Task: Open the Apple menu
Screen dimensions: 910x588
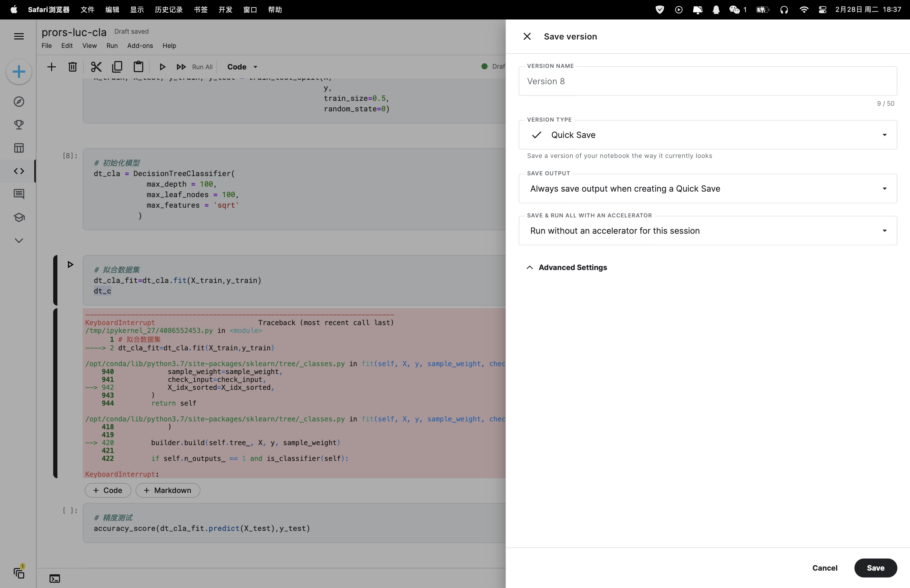Action: 14,9
